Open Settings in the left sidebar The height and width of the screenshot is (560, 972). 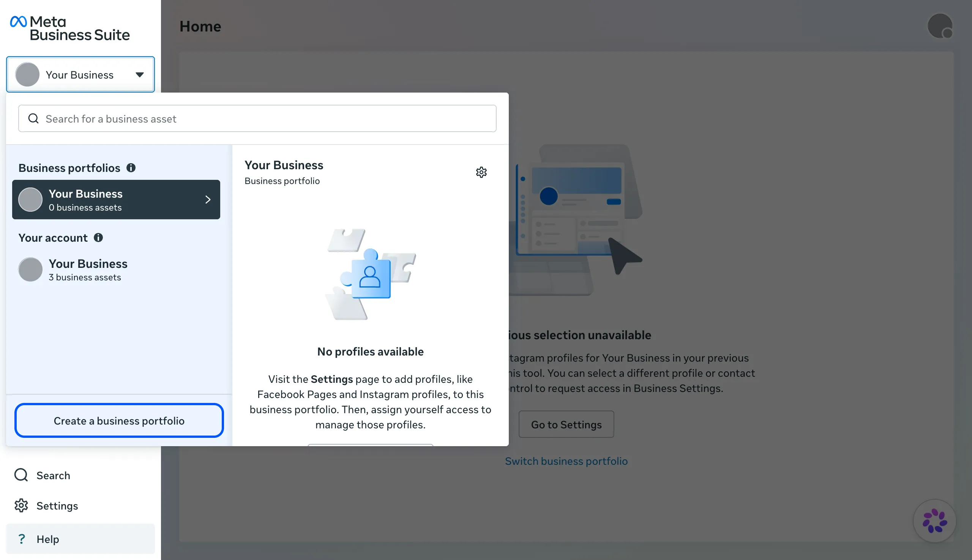(80, 506)
